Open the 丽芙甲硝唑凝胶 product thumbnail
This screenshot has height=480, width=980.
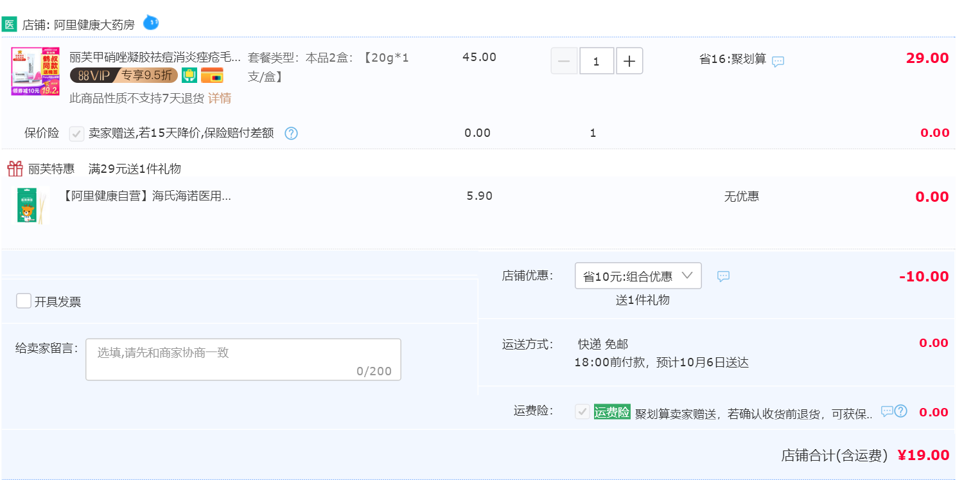(35, 71)
